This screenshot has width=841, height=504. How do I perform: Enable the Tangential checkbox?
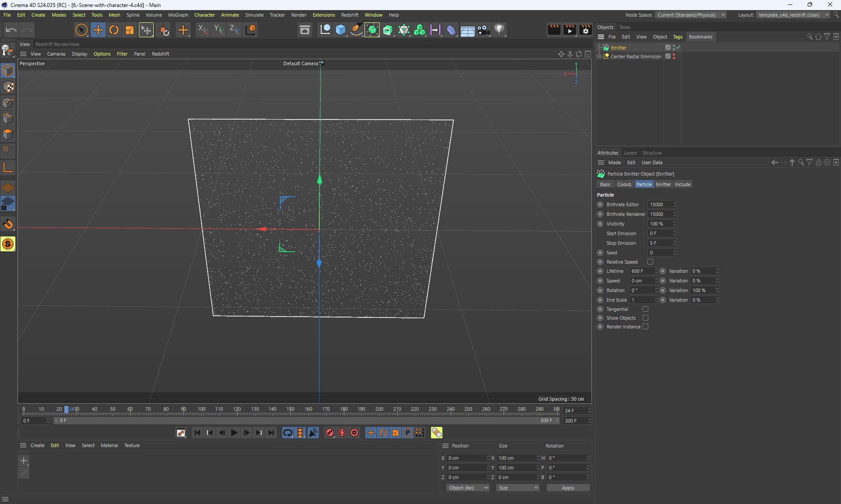[x=645, y=309]
